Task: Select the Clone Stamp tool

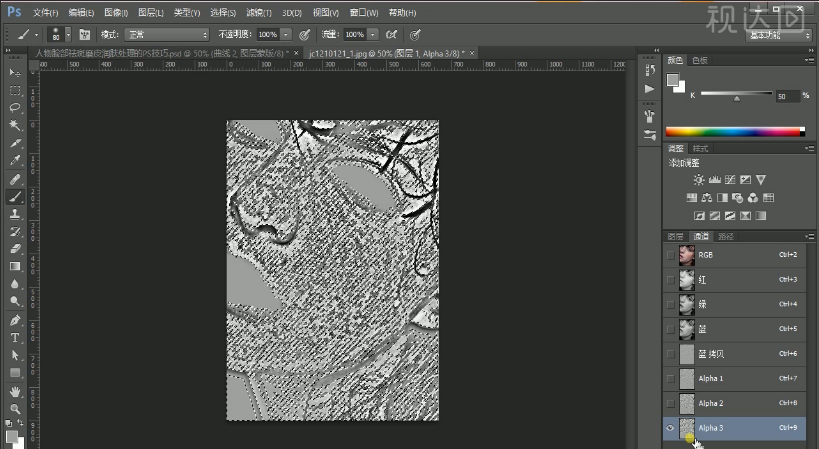Action: click(15, 214)
